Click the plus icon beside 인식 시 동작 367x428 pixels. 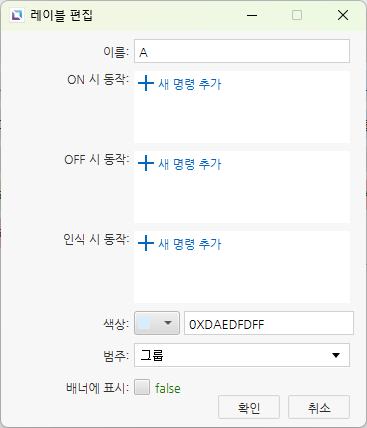click(x=146, y=243)
